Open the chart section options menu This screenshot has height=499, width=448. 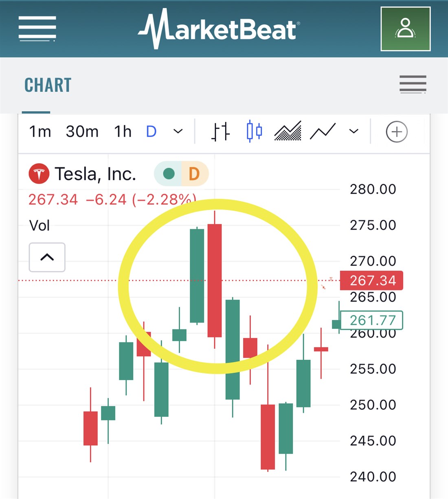[x=413, y=84]
